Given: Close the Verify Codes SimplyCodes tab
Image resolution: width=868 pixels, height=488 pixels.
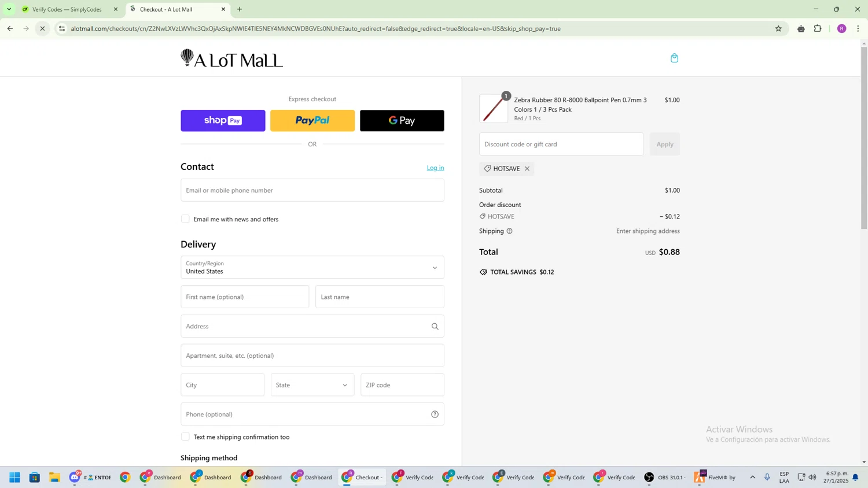Looking at the screenshot, I should [x=115, y=9].
